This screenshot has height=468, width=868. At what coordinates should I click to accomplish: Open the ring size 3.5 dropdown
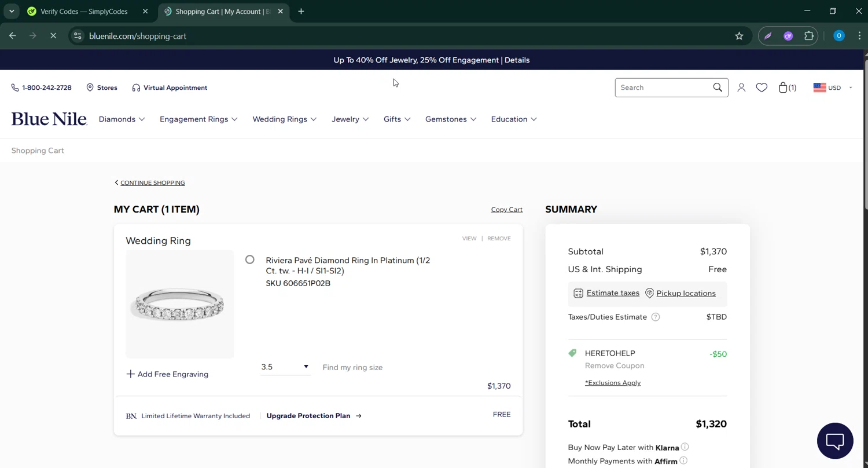(285, 367)
